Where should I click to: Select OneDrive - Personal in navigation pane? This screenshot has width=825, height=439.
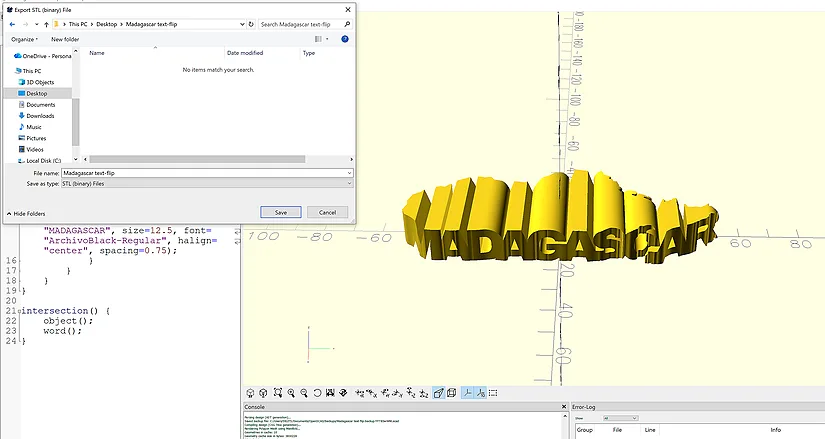pyautogui.click(x=43, y=56)
